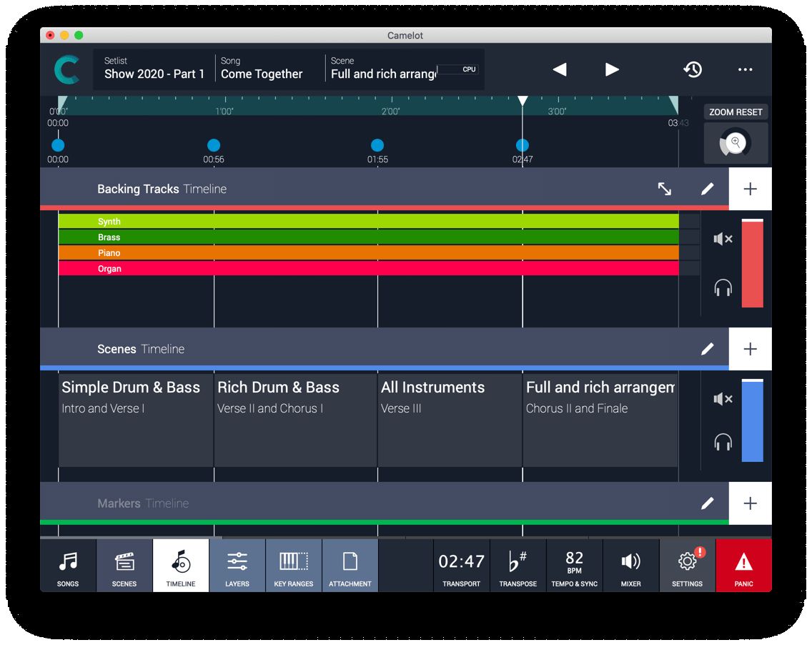The image size is (812, 645).
Task: Open the Layers panel
Action: (236, 565)
